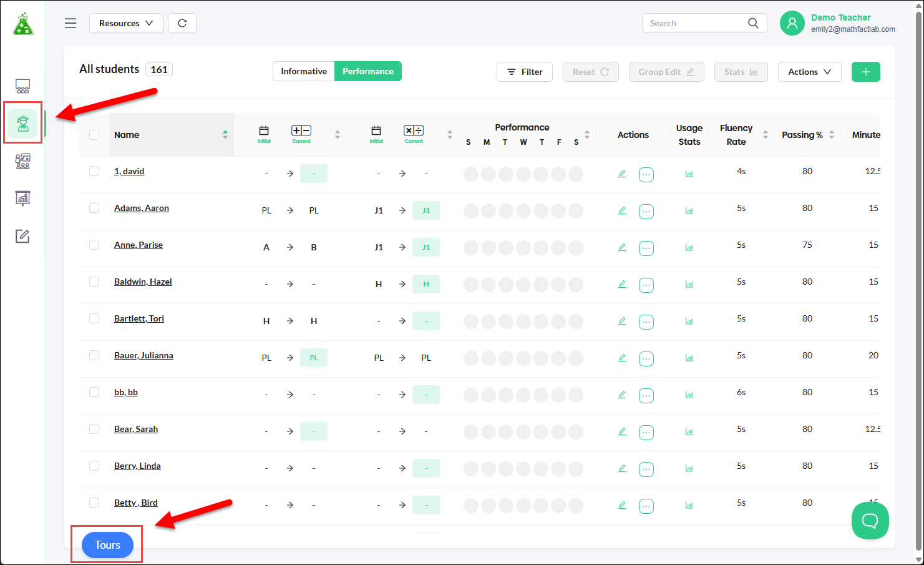Check the box for Adams, Aaron
This screenshot has width=924, height=565.
click(x=94, y=208)
